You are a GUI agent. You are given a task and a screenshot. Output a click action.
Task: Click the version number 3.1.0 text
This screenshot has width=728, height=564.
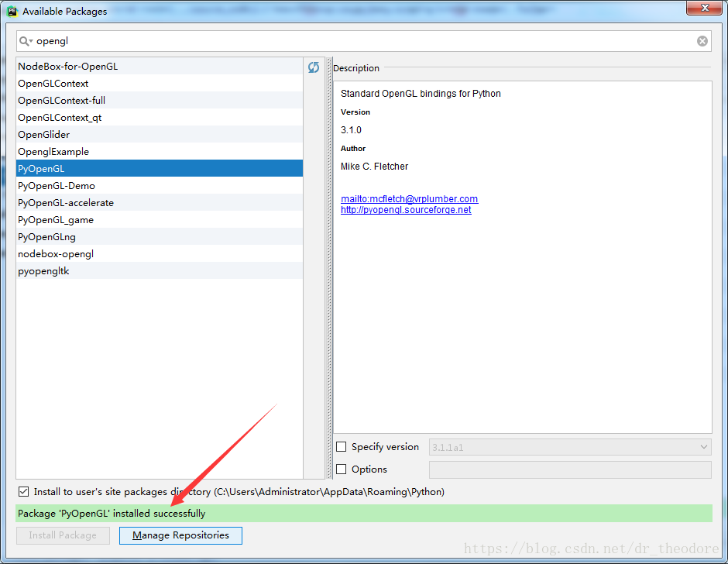point(351,130)
